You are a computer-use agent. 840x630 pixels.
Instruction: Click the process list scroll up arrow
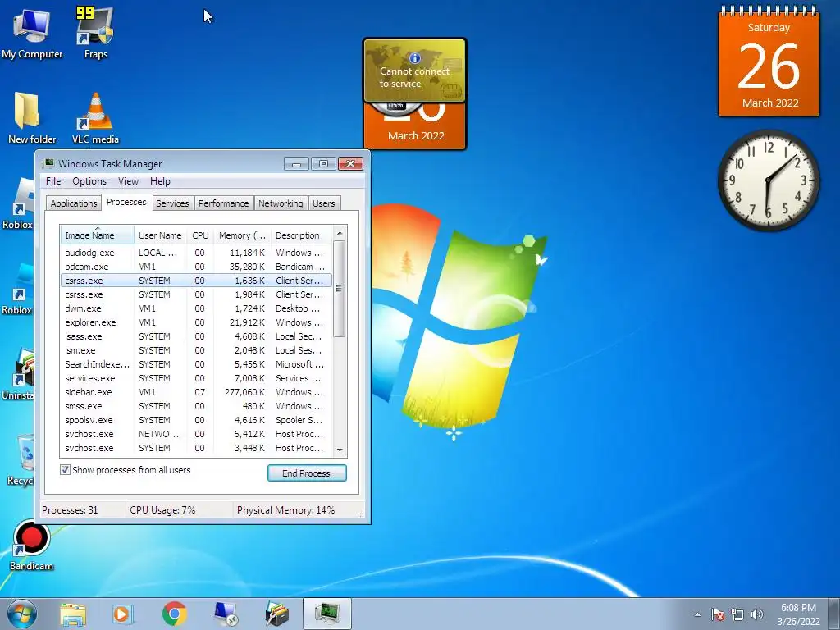tap(339, 233)
